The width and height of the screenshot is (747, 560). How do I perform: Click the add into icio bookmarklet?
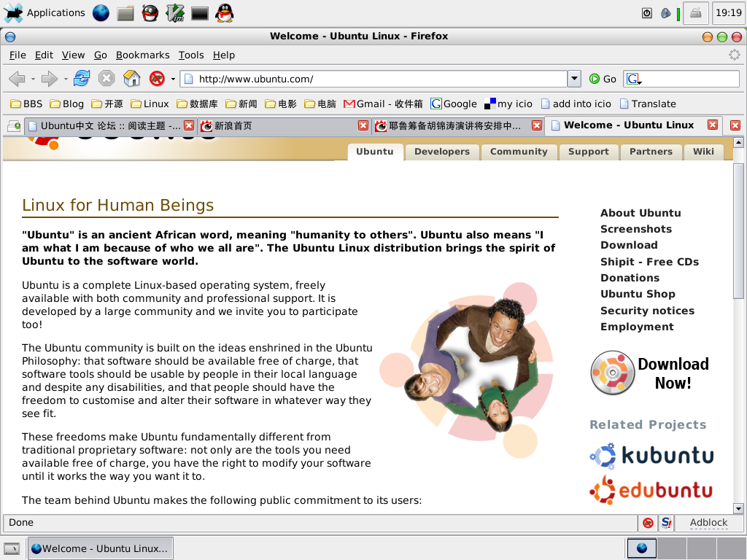click(x=576, y=104)
